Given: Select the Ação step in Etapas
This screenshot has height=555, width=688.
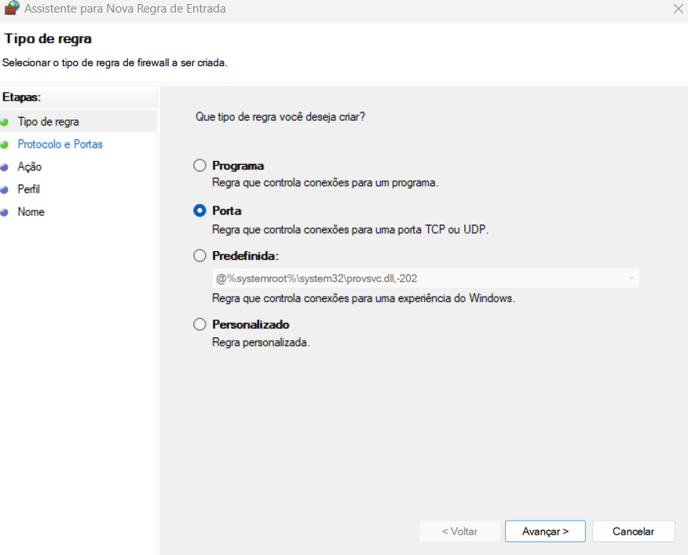Looking at the screenshot, I should tap(29, 167).
